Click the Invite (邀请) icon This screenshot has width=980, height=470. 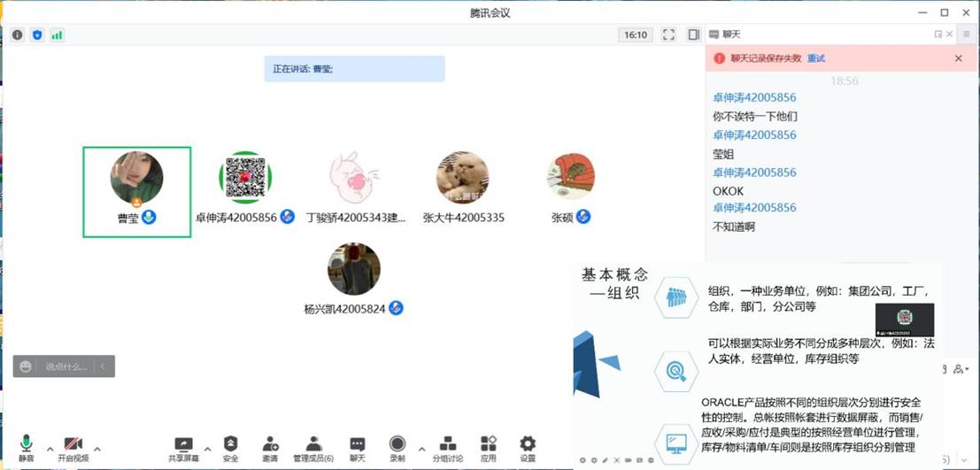(270, 447)
